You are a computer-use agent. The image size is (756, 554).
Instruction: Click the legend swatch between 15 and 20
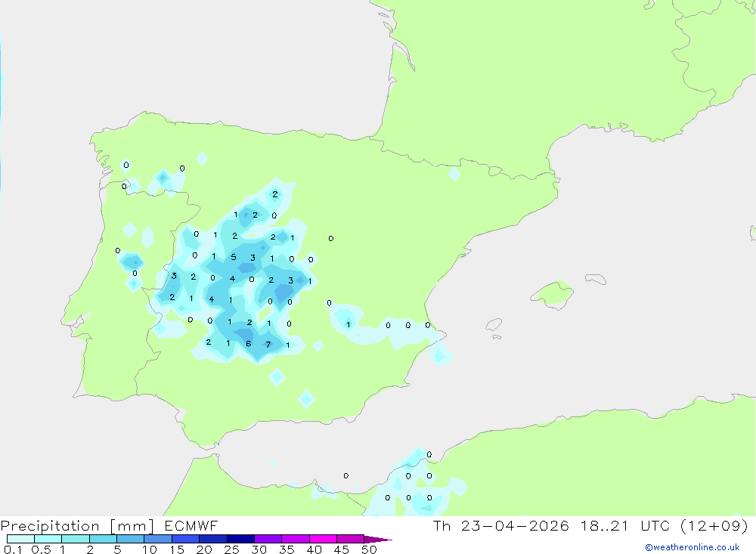(186, 539)
